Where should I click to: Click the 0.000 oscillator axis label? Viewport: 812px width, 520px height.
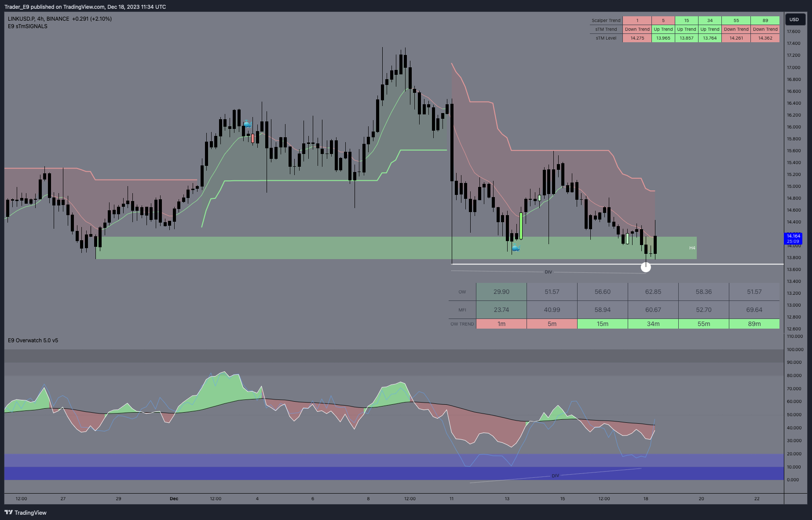coord(793,480)
